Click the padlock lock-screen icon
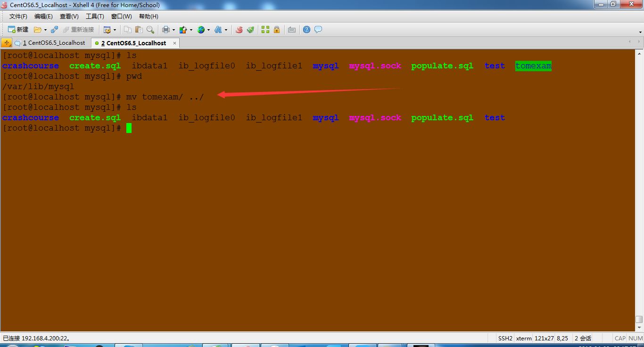644x347 pixels. point(277,30)
